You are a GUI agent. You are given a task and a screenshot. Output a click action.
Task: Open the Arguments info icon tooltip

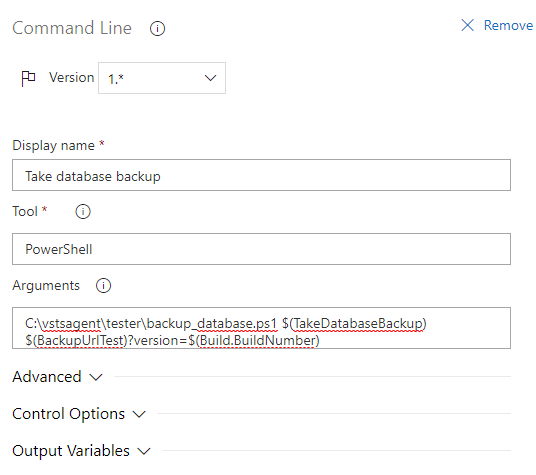(103, 286)
